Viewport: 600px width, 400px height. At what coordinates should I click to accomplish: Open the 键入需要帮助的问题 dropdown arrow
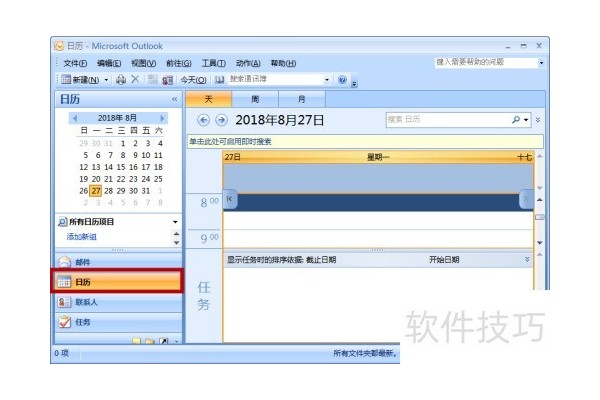(x=541, y=63)
